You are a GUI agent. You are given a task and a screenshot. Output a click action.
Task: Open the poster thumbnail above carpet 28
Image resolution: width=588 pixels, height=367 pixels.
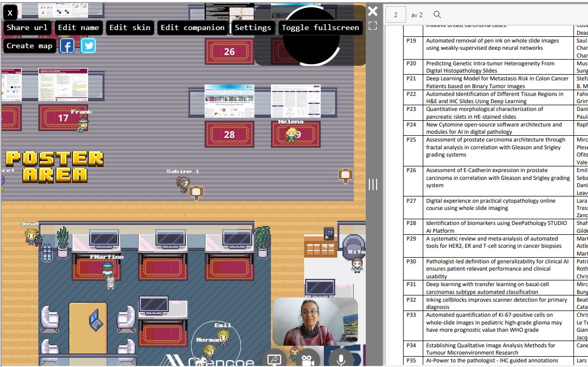(x=230, y=101)
